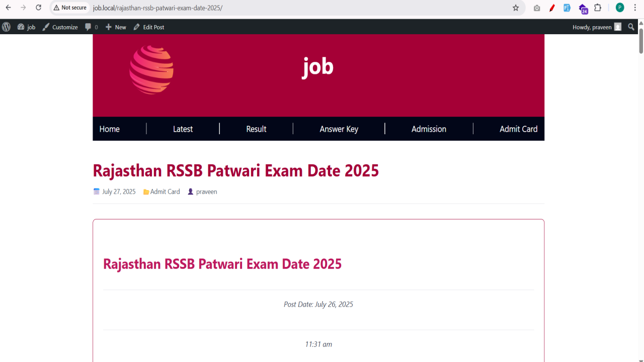
Task: Open the Answer Key menu item
Action: point(339,129)
